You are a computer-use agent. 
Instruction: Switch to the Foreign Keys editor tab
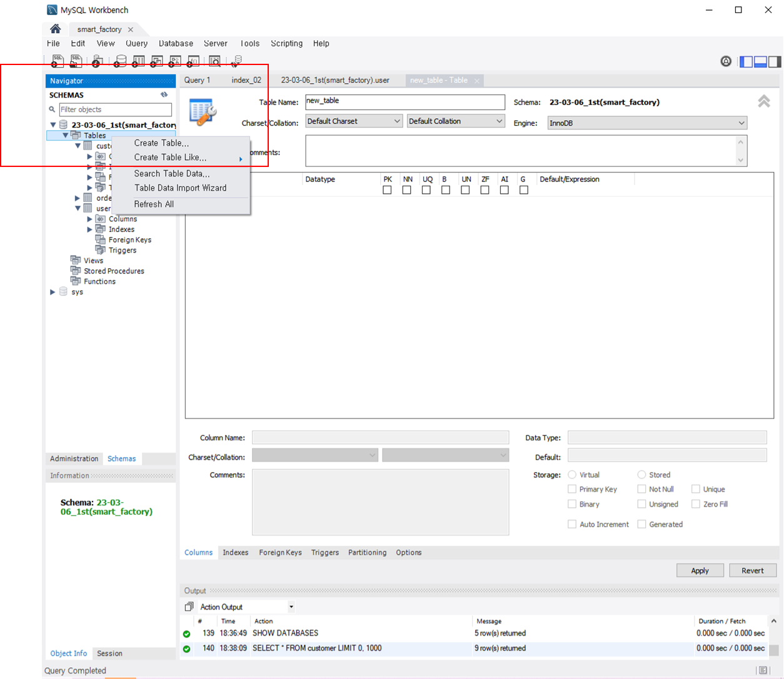[280, 553]
